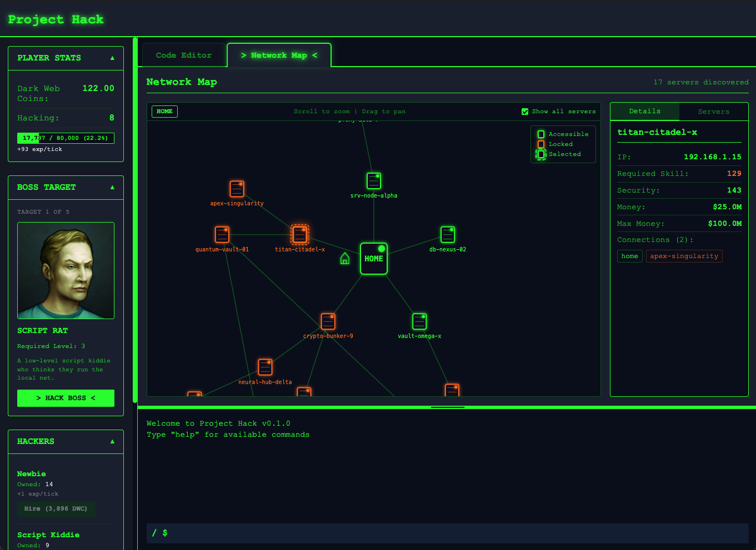
Task: Open the Servers tab in the details panel
Action: (x=713, y=111)
